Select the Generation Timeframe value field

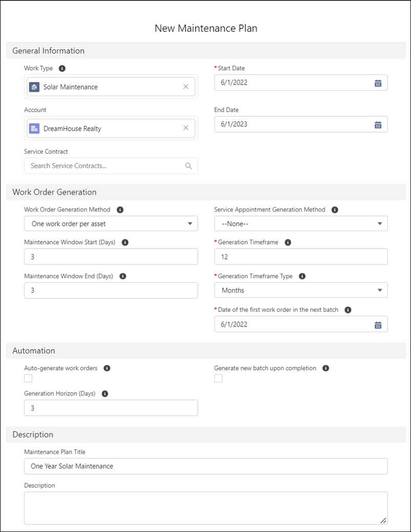click(300, 256)
